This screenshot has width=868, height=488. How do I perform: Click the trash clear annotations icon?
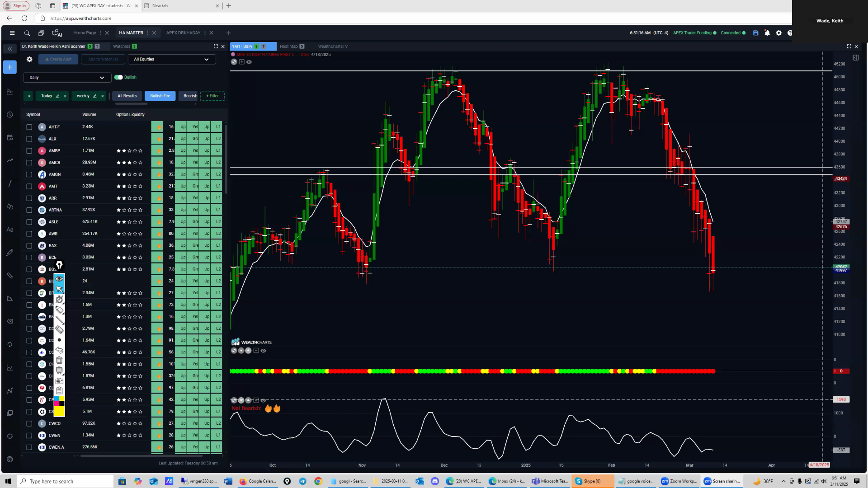point(59,360)
